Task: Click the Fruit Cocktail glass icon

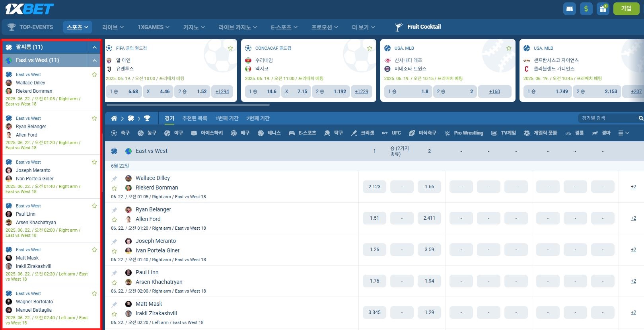Action: pos(399,27)
